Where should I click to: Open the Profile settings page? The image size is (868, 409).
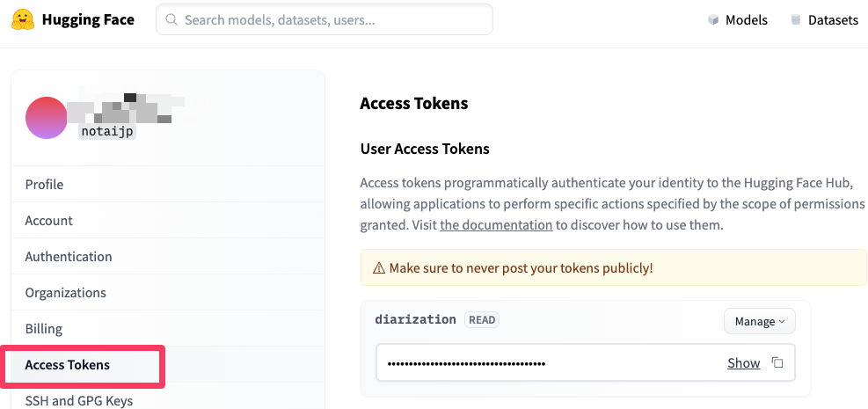(x=44, y=185)
